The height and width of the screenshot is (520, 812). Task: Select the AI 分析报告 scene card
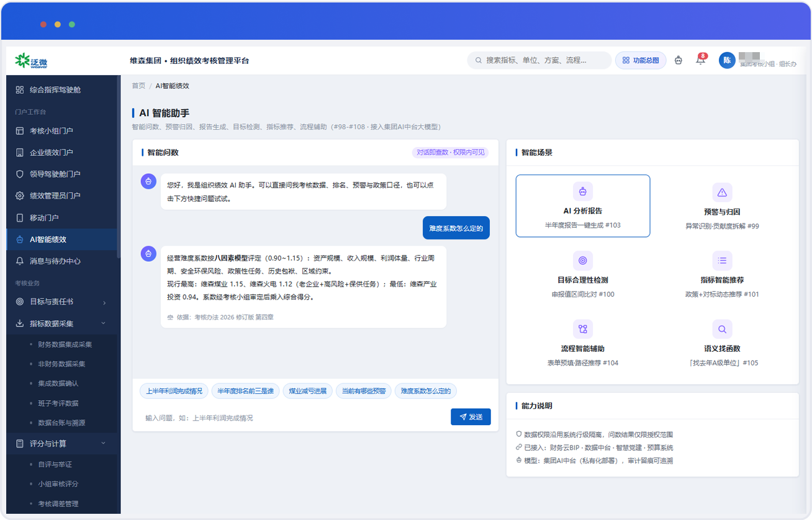click(583, 206)
